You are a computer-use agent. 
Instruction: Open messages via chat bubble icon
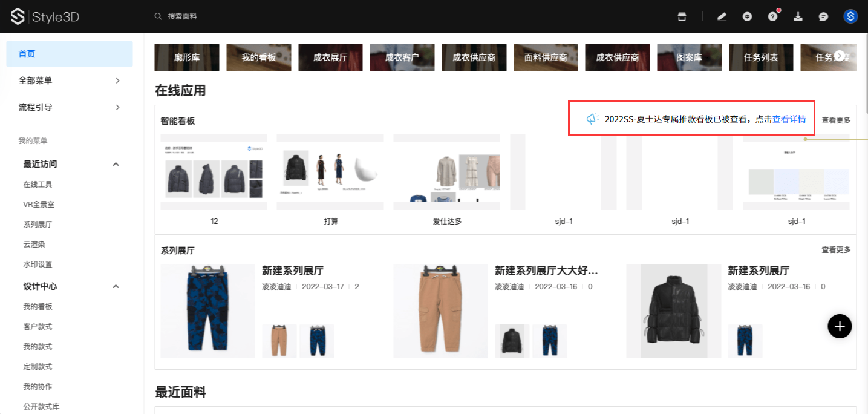pyautogui.click(x=823, y=16)
